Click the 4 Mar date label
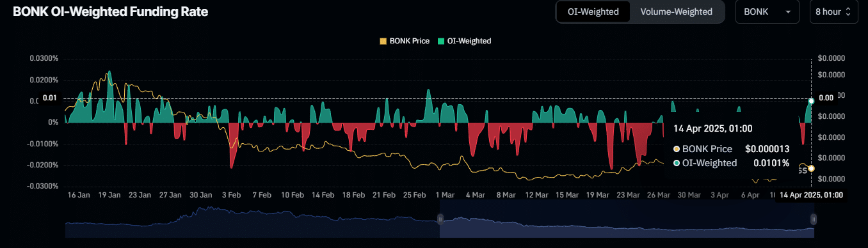 476,195
